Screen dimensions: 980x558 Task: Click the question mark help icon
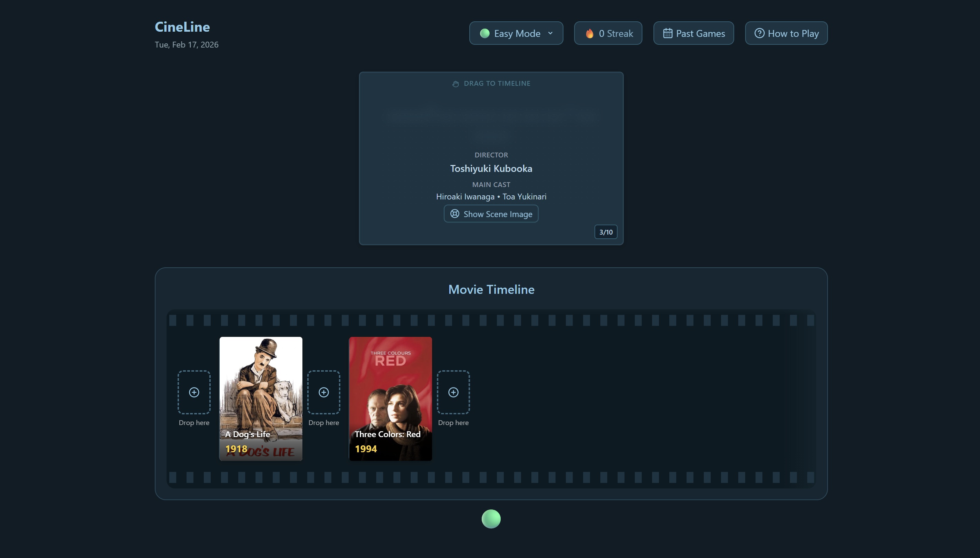tap(759, 33)
